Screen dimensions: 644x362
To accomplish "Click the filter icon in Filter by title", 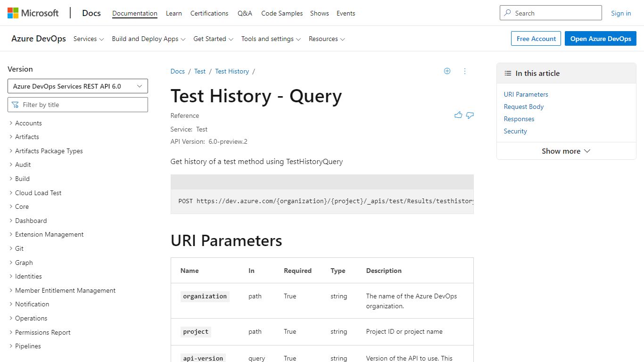I will click(x=15, y=105).
